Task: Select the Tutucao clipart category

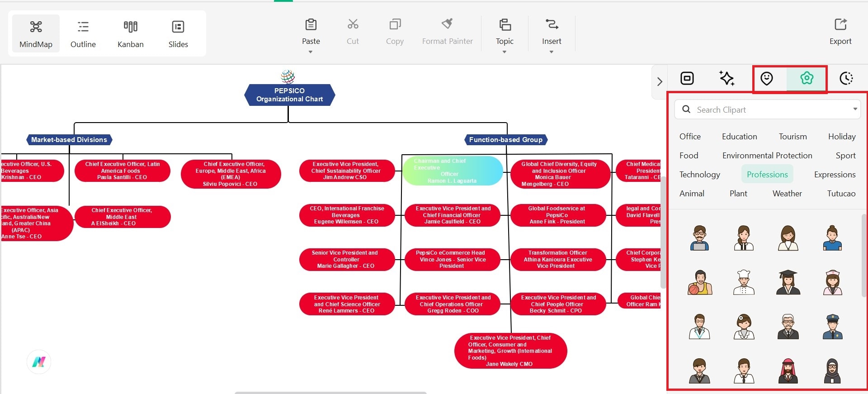Action: [x=841, y=194]
